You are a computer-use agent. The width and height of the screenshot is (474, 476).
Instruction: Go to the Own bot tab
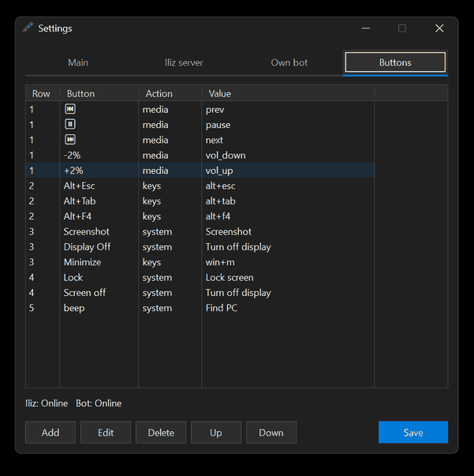289,62
